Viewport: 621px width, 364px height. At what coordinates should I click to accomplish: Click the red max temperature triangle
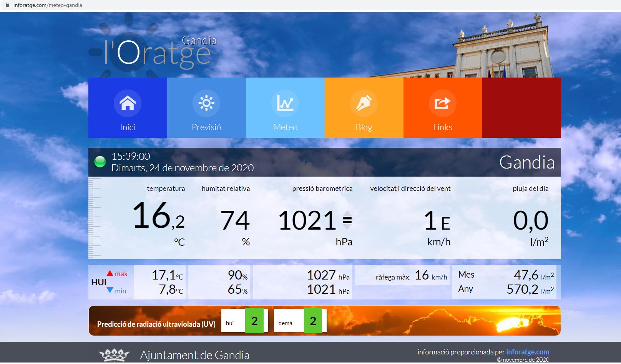pos(110,273)
